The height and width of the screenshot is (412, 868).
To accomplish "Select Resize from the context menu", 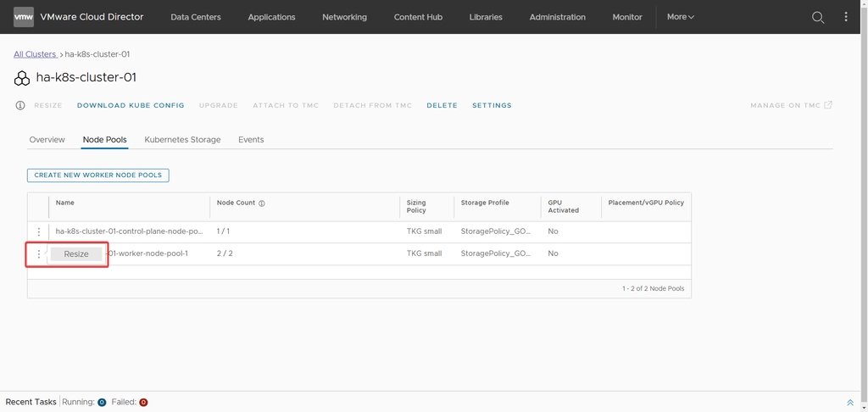I will click(76, 253).
